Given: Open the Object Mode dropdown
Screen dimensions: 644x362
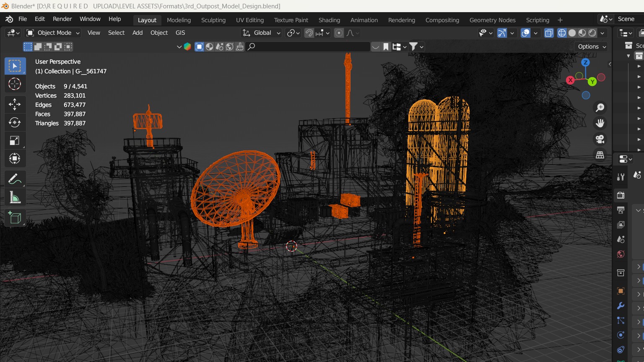Looking at the screenshot, I should 53,33.
